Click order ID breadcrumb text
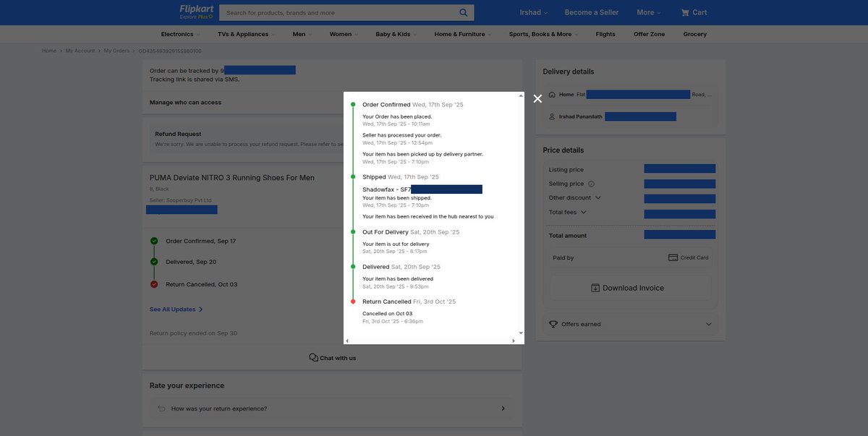The width and height of the screenshot is (868, 436). (x=170, y=51)
